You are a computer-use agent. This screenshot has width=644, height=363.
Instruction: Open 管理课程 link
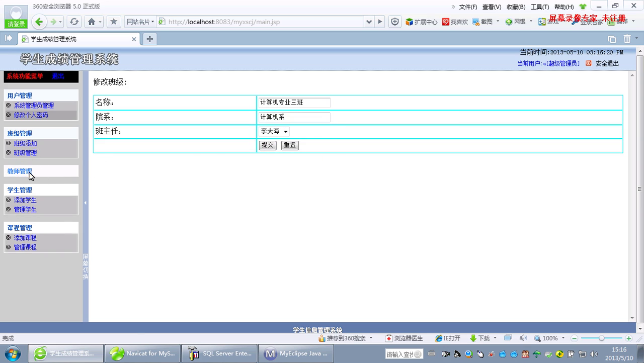(x=25, y=247)
